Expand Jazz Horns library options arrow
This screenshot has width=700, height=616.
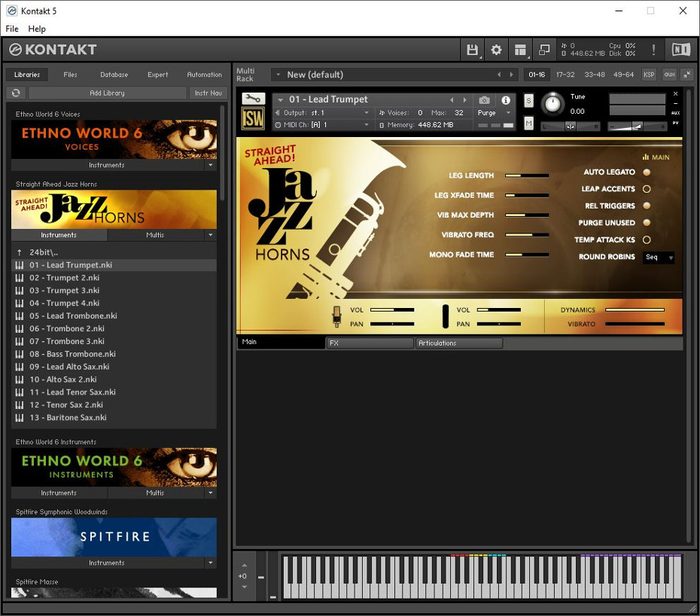point(211,235)
